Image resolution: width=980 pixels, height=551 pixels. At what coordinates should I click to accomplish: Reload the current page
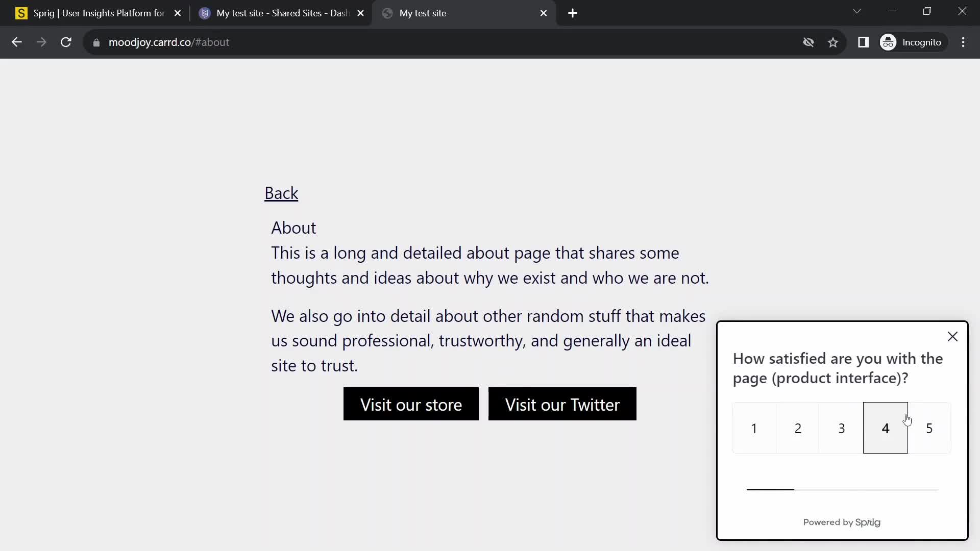pyautogui.click(x=66, y=42)
